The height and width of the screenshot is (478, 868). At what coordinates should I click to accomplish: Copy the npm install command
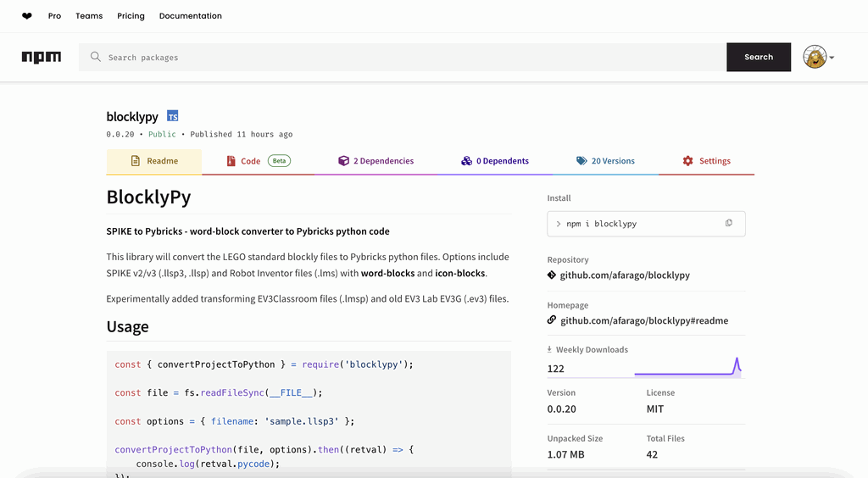pos(728,224)
